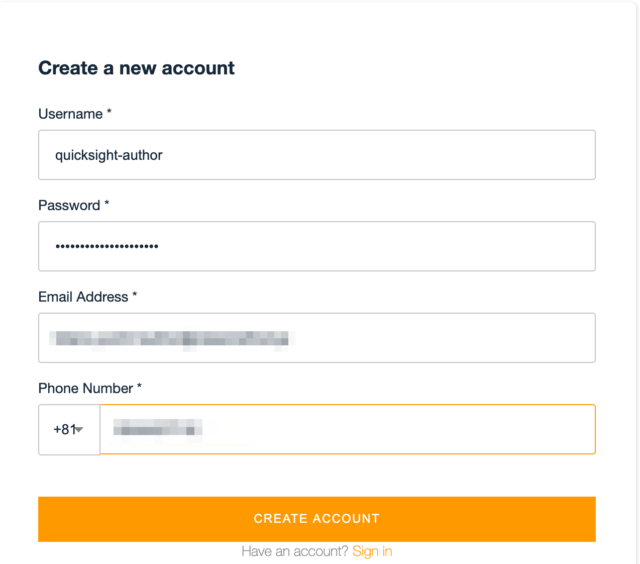The image size is (640, 564).
Task: Click the CREATE ACCOUNT button
Action: [317, 519]
